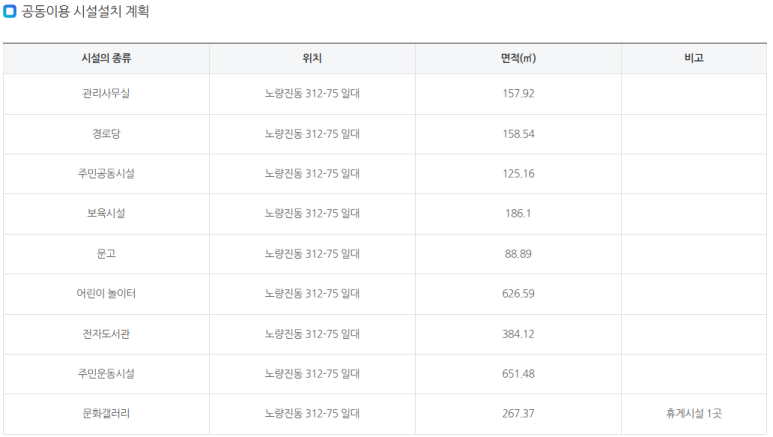The image size is (773, 437).
Task: Click the location cell in the 문고 row
Action: click(312, 254)
